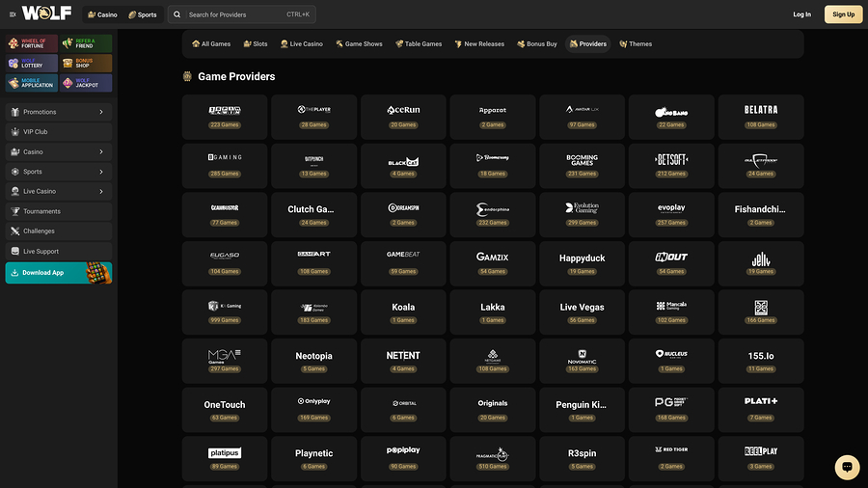Expand the Promotions sidebar item
This screenshot has height=488, width=868.
pos(59,112)
